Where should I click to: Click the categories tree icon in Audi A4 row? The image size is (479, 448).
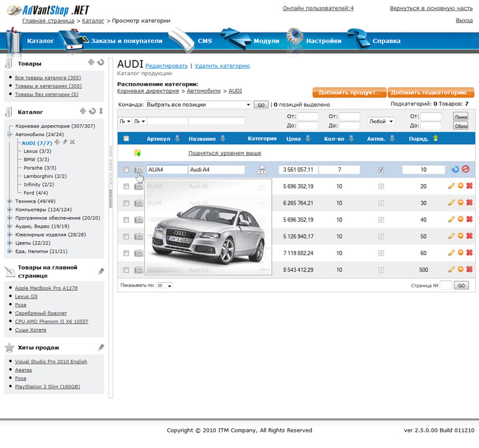[262, 169]
